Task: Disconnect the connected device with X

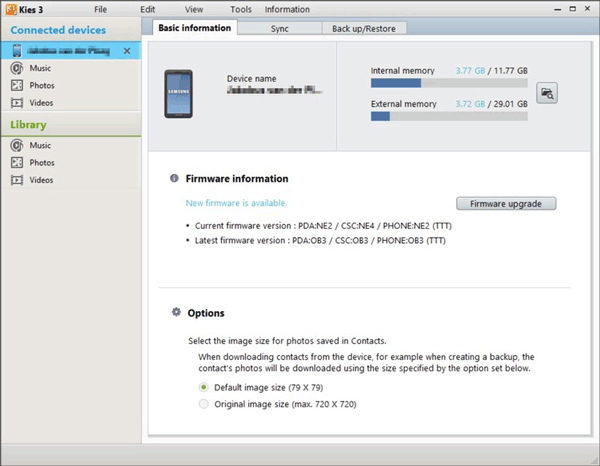Action: click(x=127, y=51)
